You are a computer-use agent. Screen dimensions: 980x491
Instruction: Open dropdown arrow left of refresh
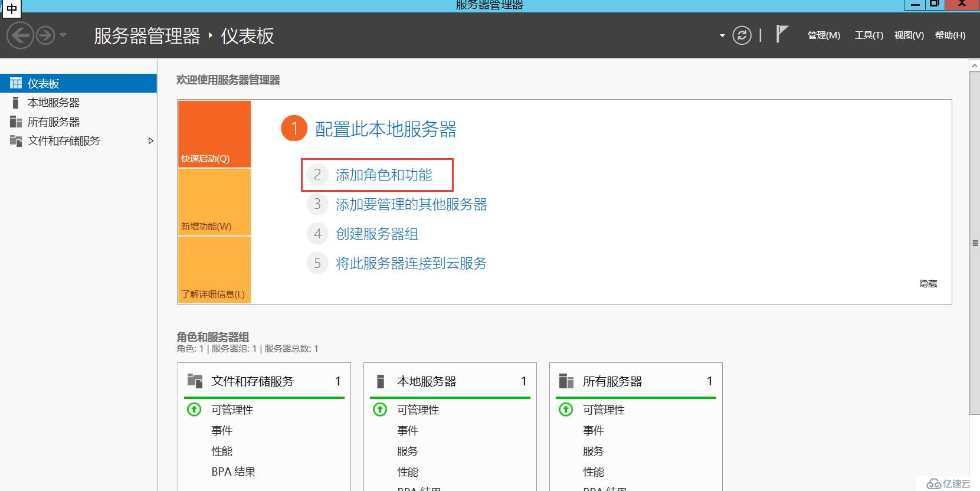[722, 36]
